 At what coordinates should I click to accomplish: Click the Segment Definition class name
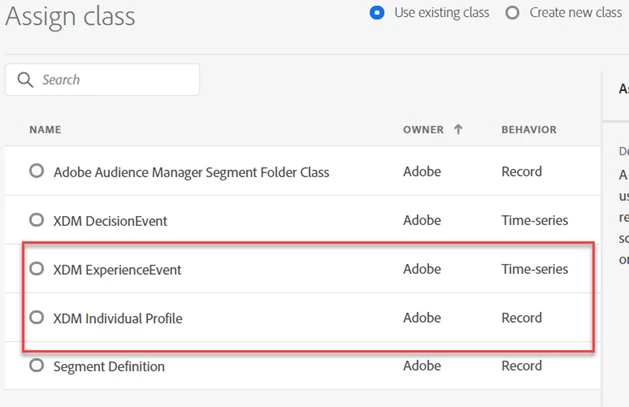(x=109, y=367)
